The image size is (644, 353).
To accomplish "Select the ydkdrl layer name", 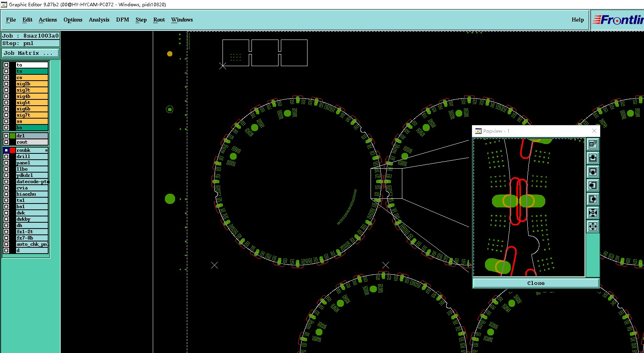I will click(32, 175).
